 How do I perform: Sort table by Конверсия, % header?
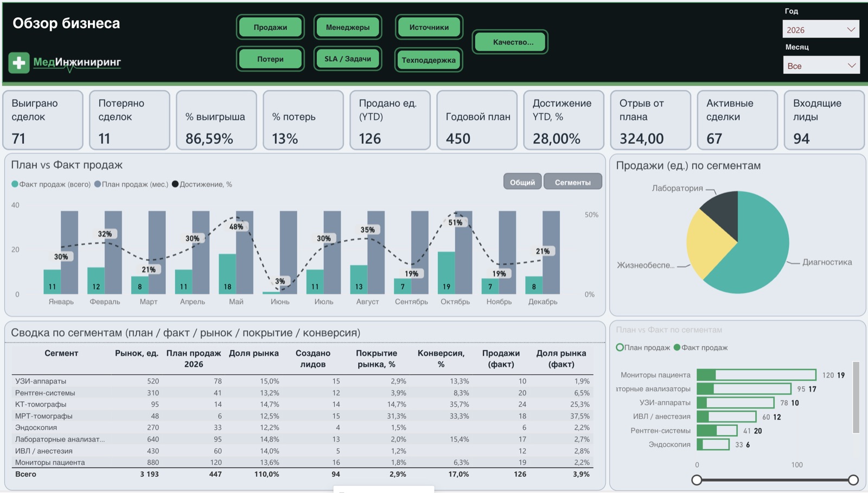click(441, 358)
